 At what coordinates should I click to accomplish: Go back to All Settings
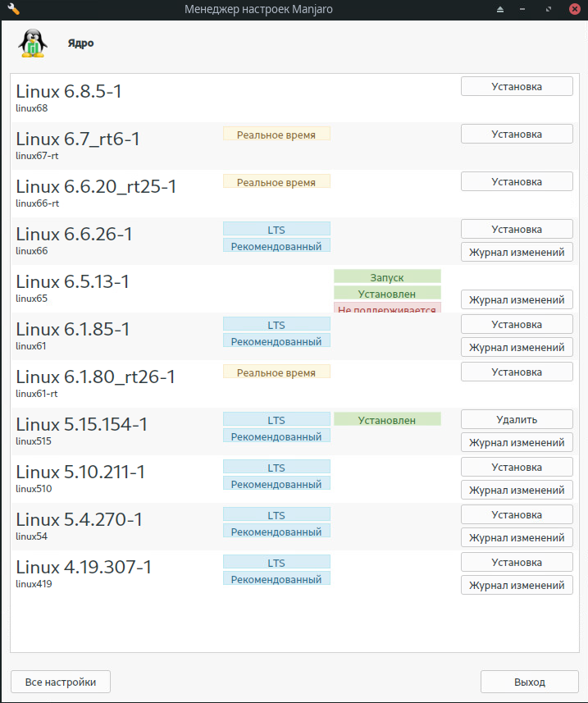click(61, 682)
